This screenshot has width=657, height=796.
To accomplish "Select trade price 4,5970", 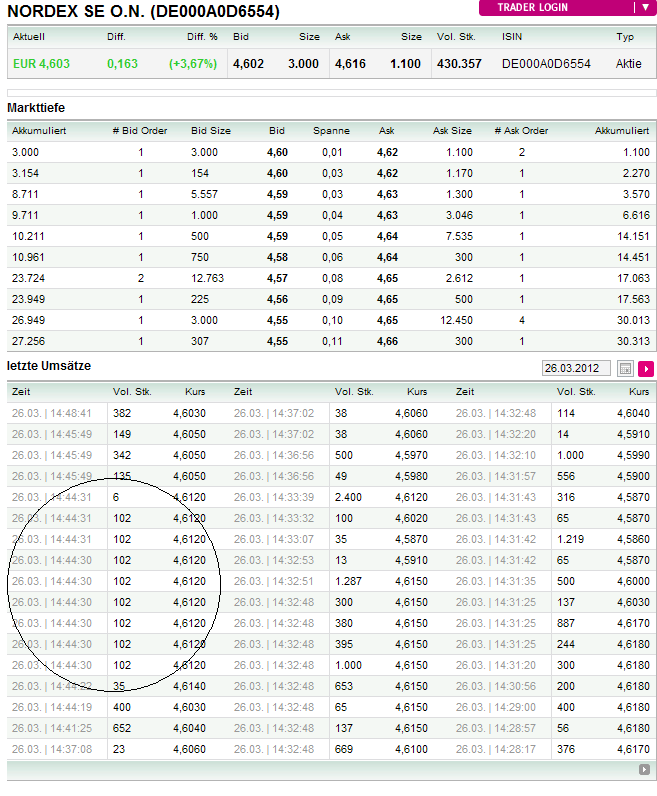I will 411,455.
